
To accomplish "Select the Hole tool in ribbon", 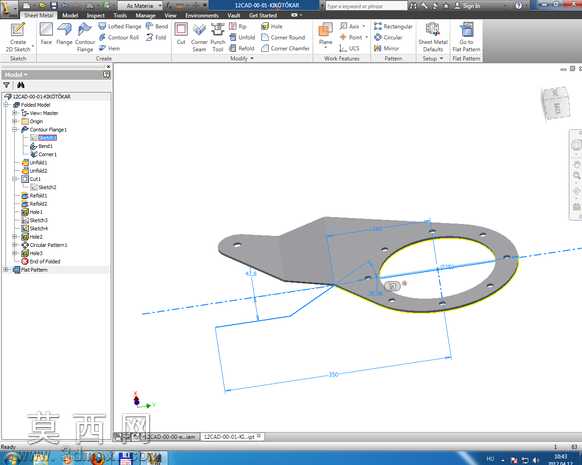I will click(272, 26).
